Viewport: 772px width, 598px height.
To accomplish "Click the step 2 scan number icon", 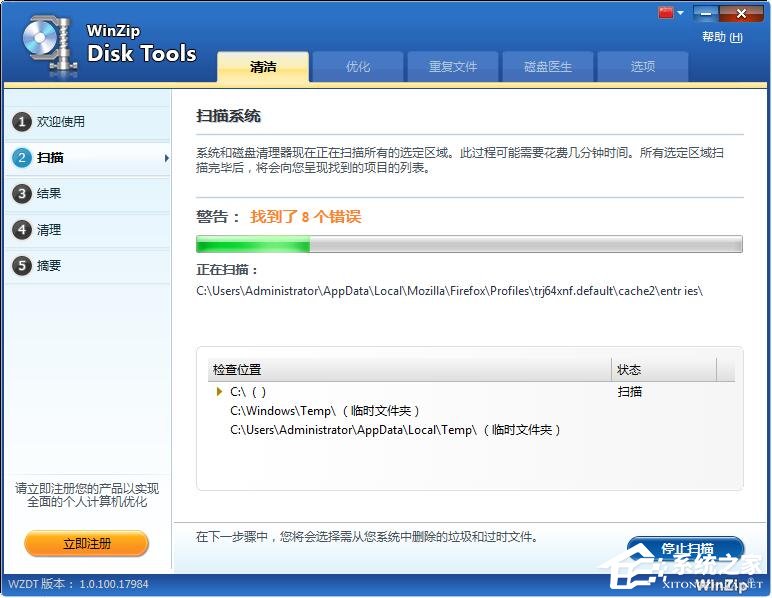I will (22, 158).
